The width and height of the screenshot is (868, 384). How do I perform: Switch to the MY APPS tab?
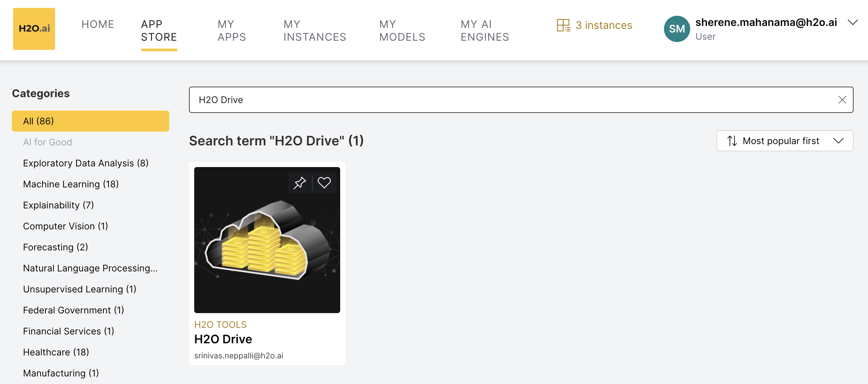[232, 30]
